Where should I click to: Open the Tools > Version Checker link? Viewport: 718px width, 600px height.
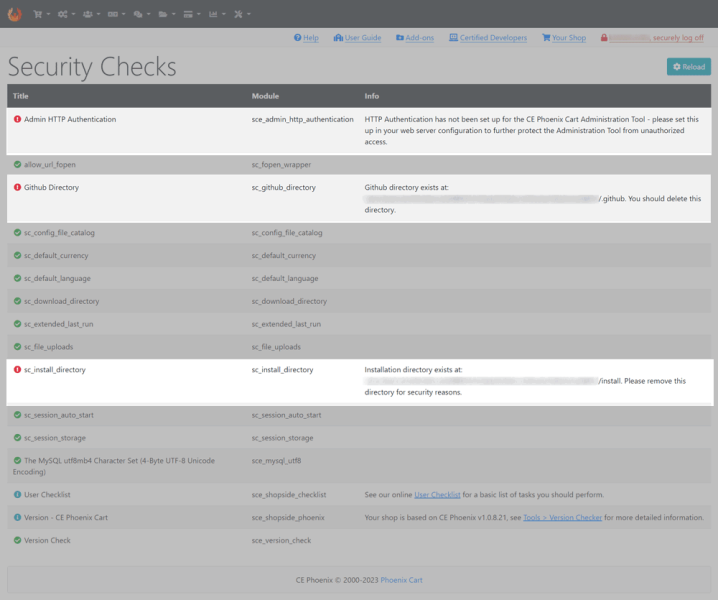coord(562,518)
